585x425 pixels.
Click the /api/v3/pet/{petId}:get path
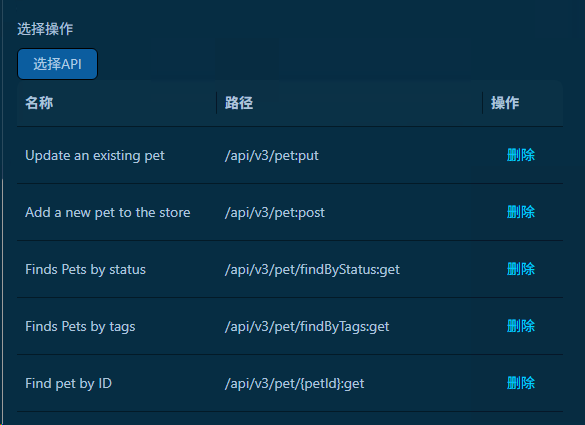[294, 384]
